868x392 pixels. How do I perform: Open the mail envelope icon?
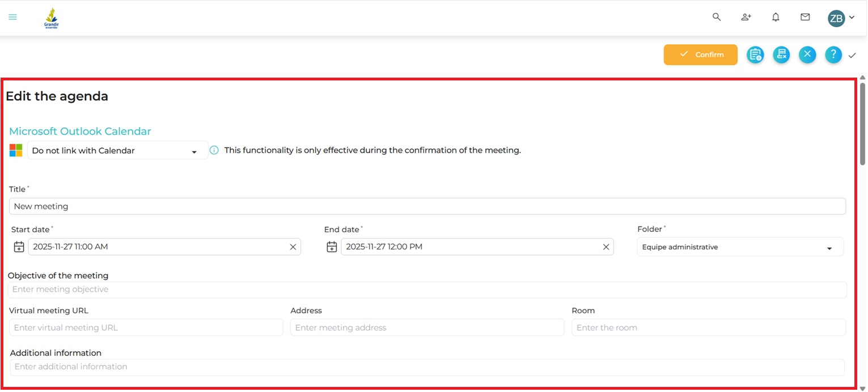(805, 17)
